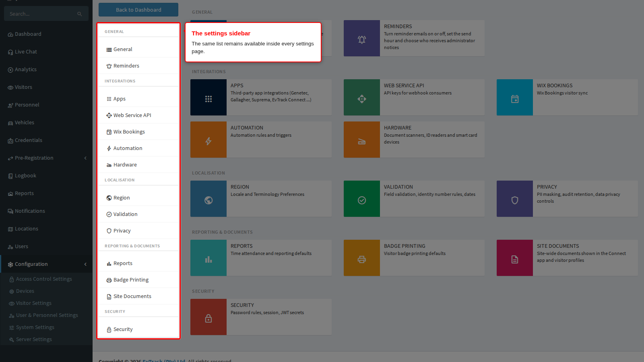644x362 pixels.
Task: Click the Live Chat headset icon
Action: (10, 52)
